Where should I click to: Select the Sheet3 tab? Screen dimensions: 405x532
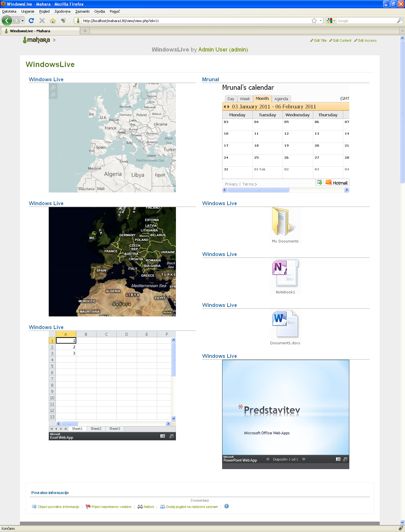(115, 429)
